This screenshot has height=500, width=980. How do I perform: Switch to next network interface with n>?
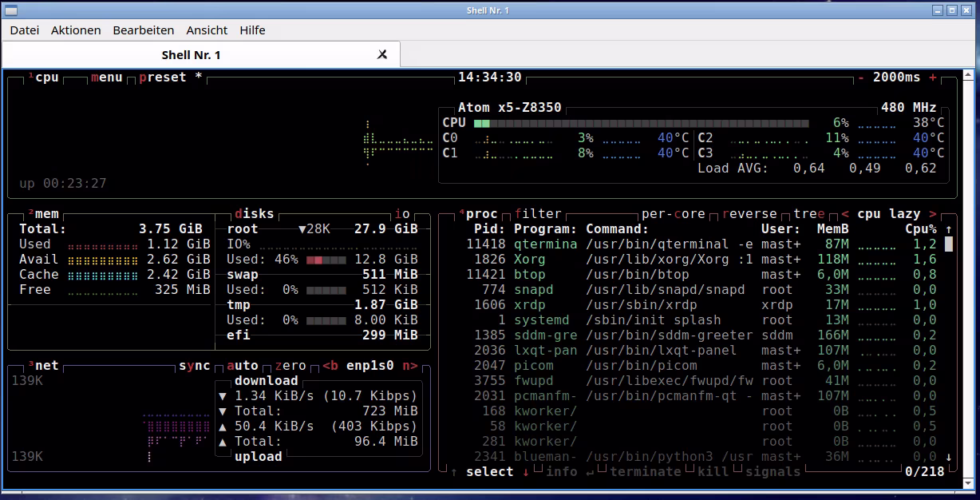[410, 366]
